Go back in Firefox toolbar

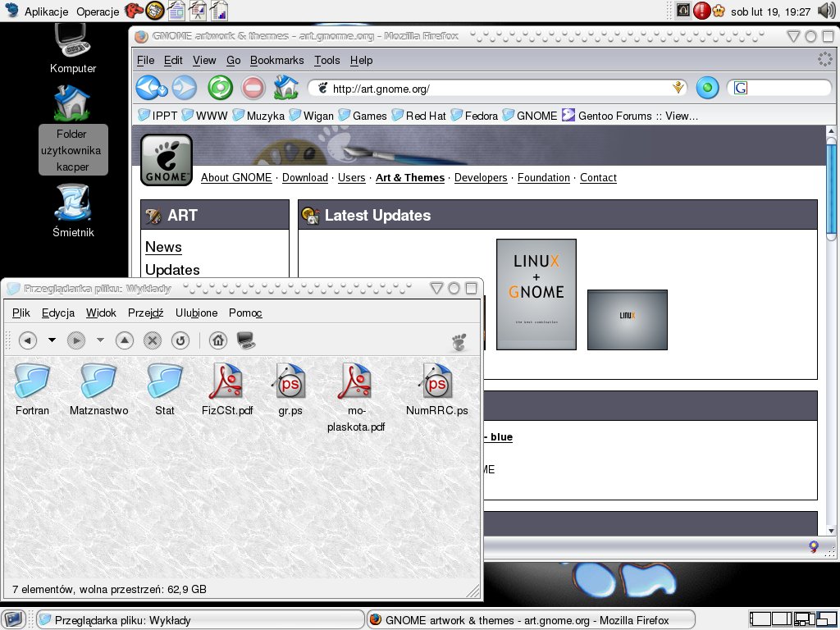(x=147, y=88)
